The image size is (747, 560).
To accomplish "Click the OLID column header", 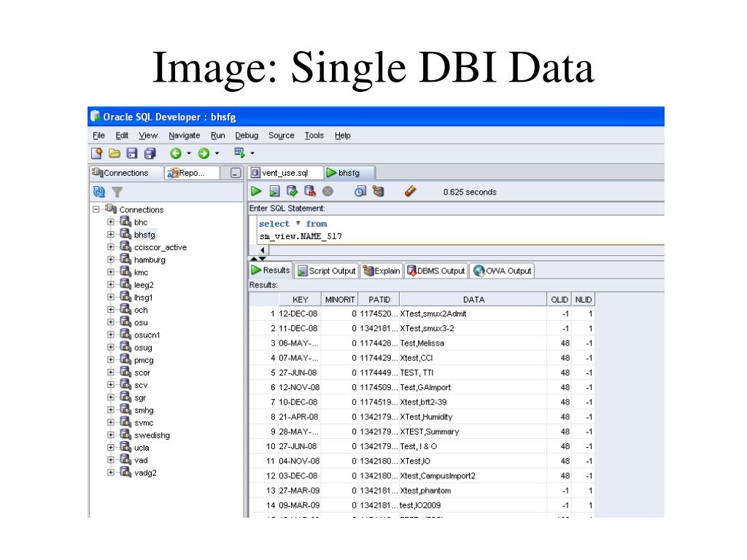I will (560, 300).
